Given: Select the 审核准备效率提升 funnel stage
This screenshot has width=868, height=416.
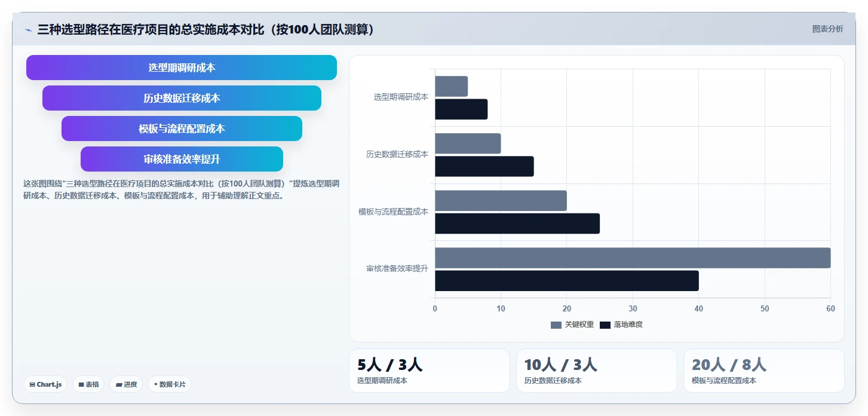Looking at the screenshot, I should pos(182,159).
